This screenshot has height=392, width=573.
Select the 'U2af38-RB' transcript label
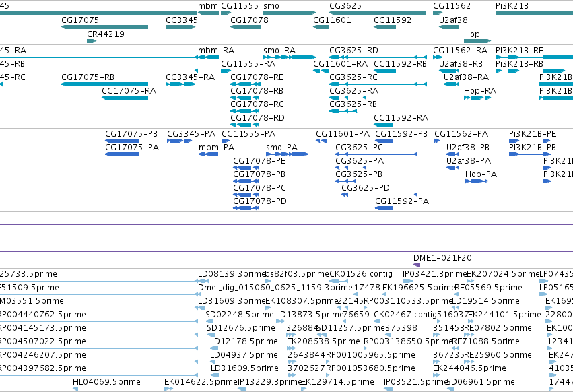click(x=461, y=64)
